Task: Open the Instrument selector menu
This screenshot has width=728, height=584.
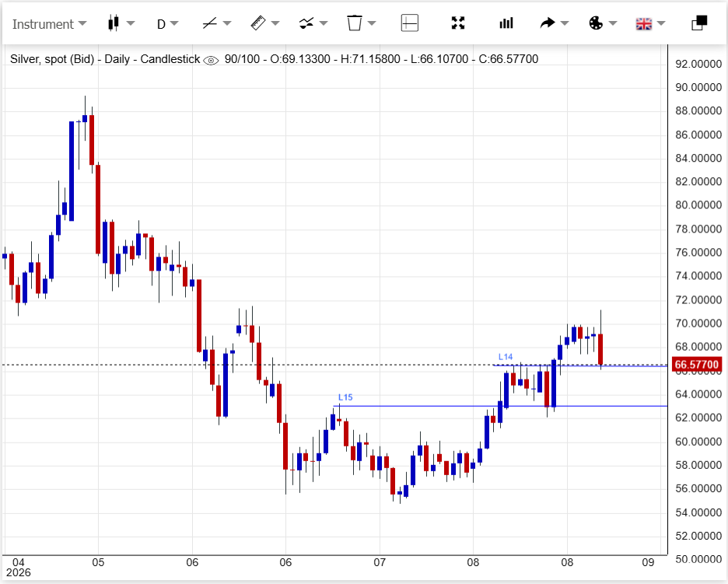Action: pyautogui.click(x=49, y=23)
